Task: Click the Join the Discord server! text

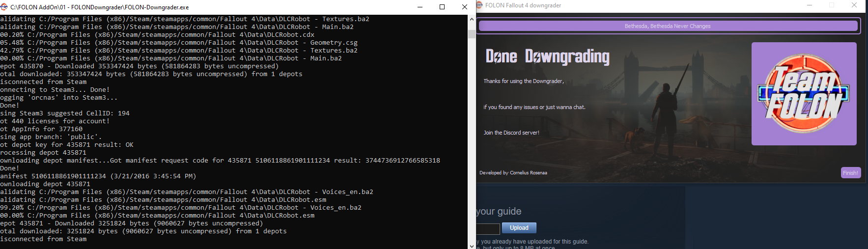Action: (511, 133)
